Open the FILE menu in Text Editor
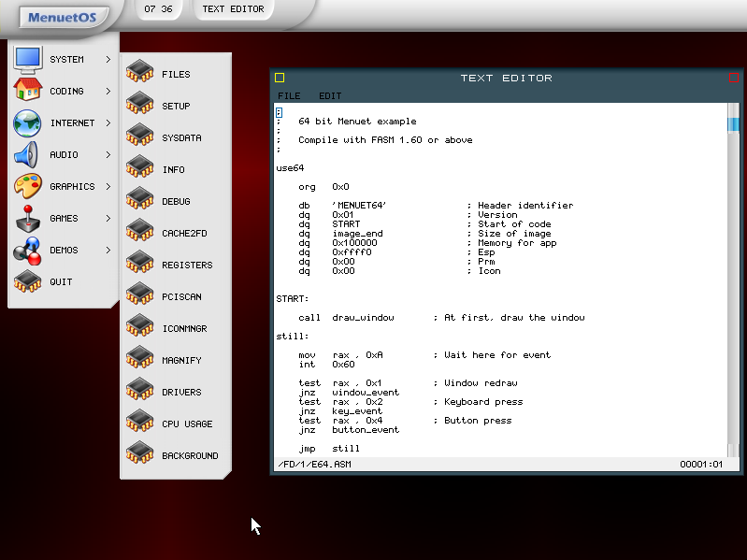The image size is (747, 560). coord(289,95)
